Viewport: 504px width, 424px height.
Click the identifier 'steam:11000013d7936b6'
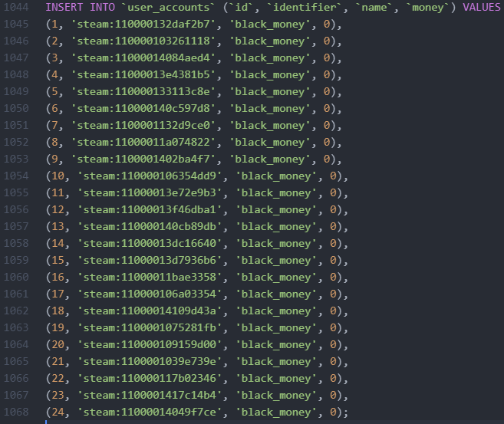pyautogui.click(x=150, y=260)
